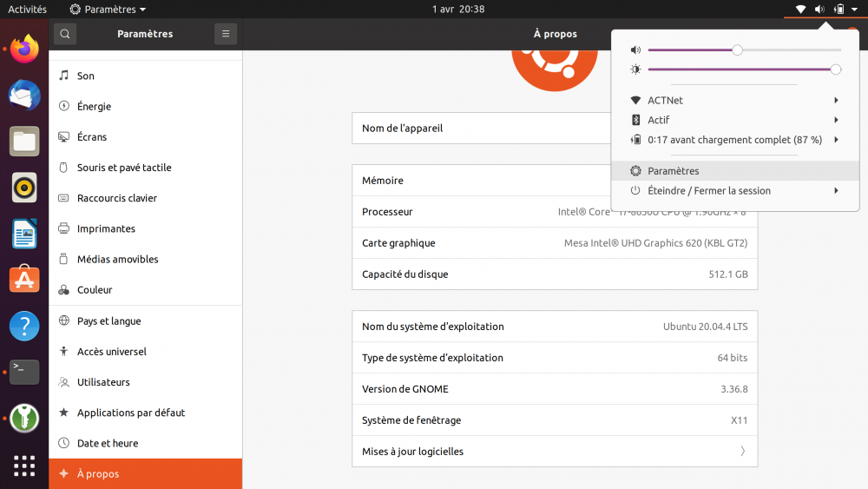The width and height of the screenshot is (868, 489).
Task: Show applications grid at dock bottom
Action: (x=24, y=465)
